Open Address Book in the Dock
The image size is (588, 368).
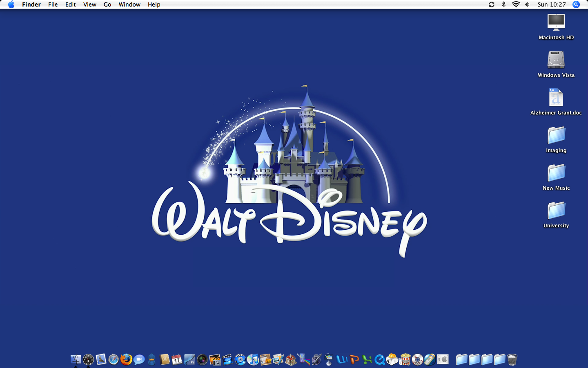[165, 359]
